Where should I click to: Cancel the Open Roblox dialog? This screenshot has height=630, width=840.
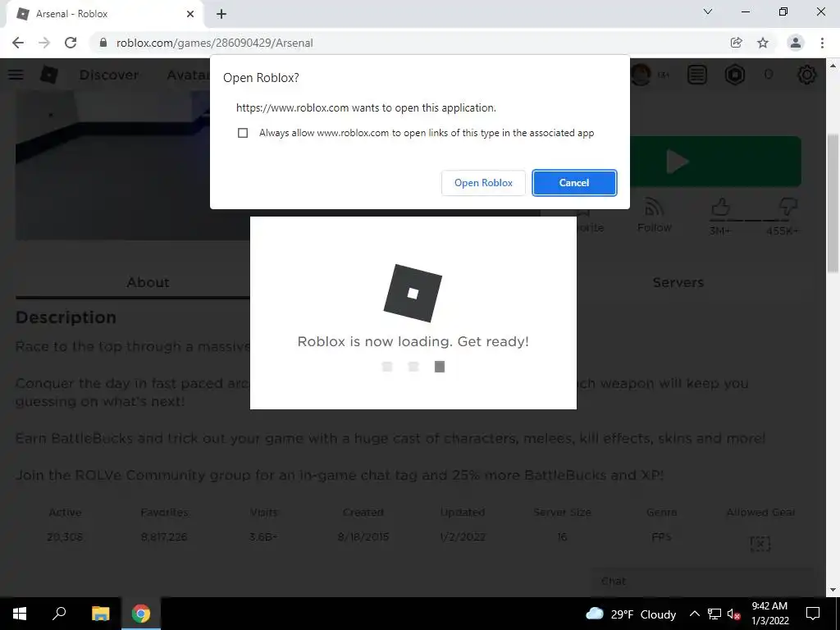coord(574,183)
